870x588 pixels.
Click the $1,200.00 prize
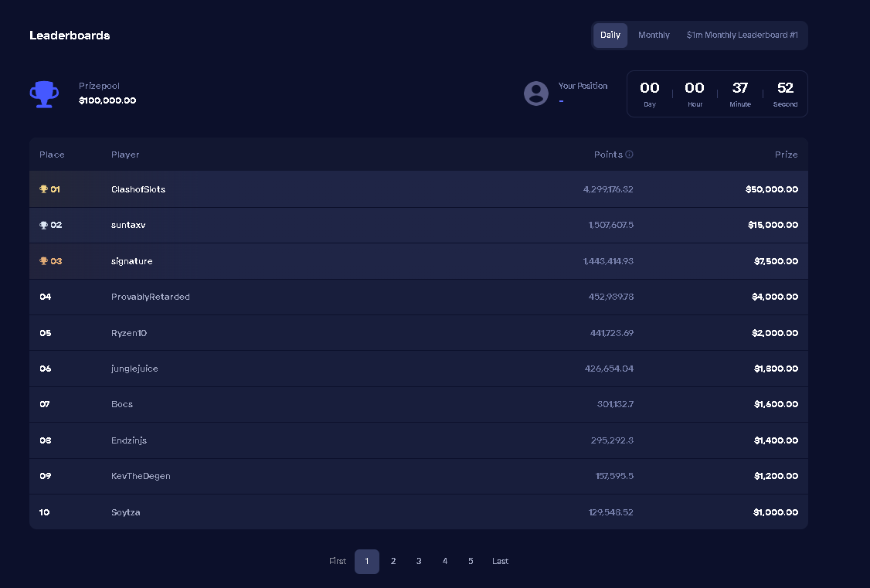pos(776,476)
